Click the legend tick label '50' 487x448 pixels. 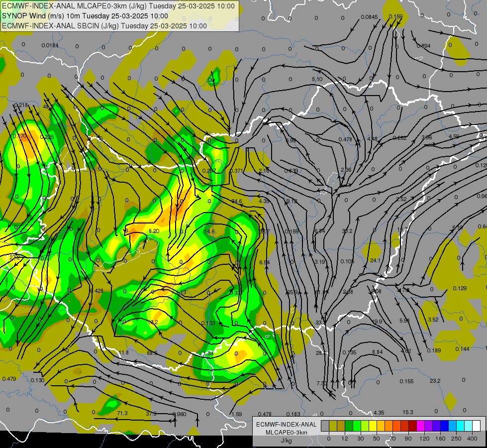pyautogui.click(x=377, y=439)
